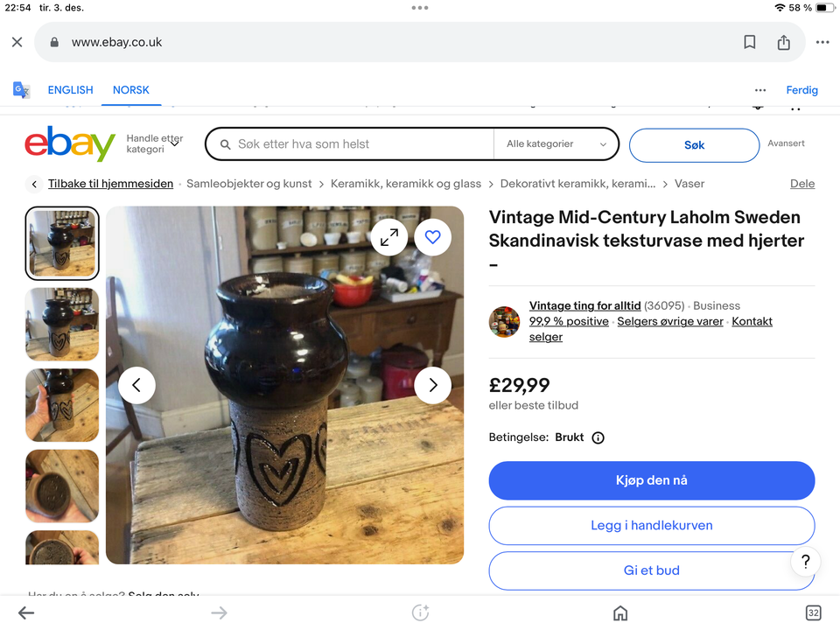Open translate options three-dot menu

coord(759,90)
